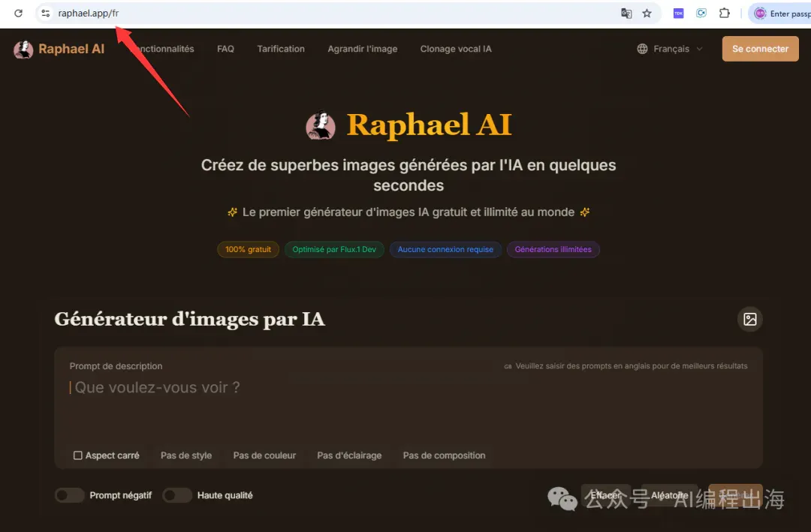Click the large Raphael portrait logo in hero

(x=321, y=125)
